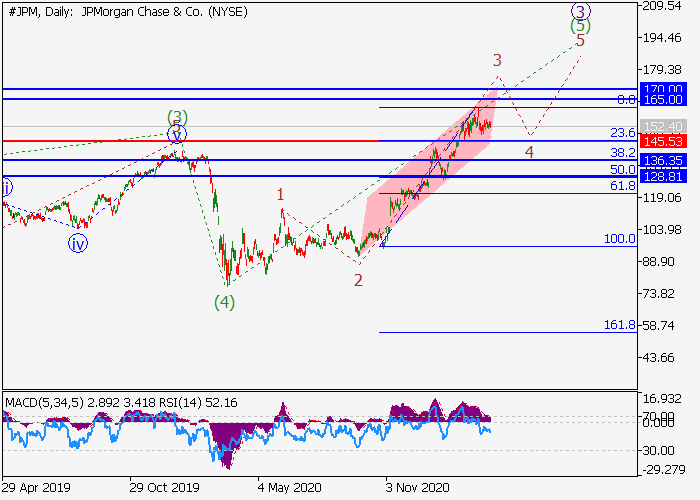Click the 29 Apr 2019 date label
Viewport: 700px width, 500px height.
[36, 488]
